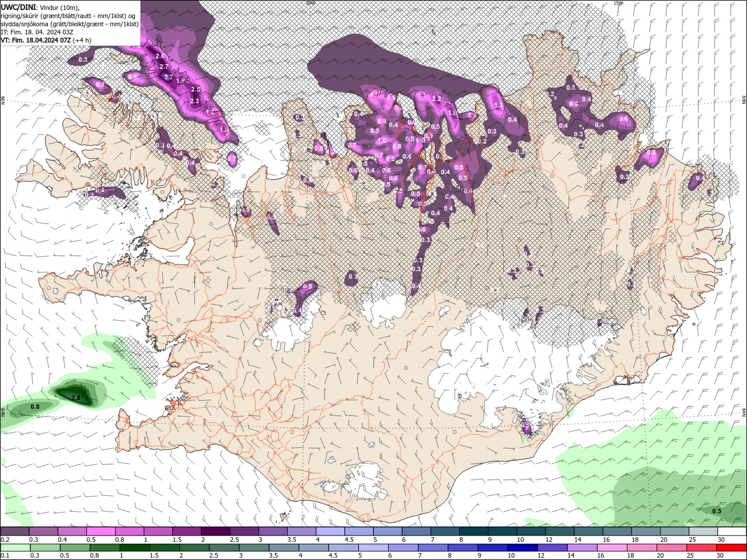Click the 'IT: Fim. 18. 04. 2024 03Z' line
Screen dimensions: 747x560
point(36,32)
